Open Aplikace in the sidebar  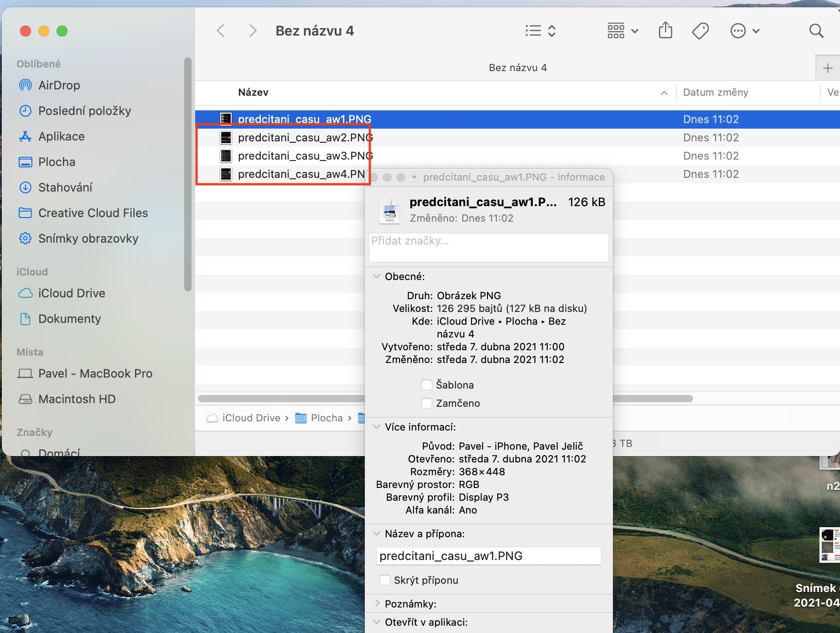52,136
